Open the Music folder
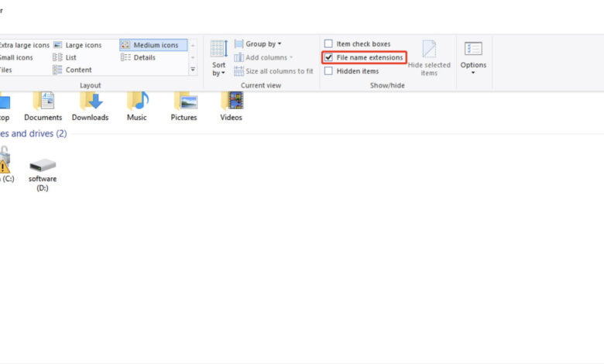The height and width of the screenshot is (364, 604). point(137,106)
